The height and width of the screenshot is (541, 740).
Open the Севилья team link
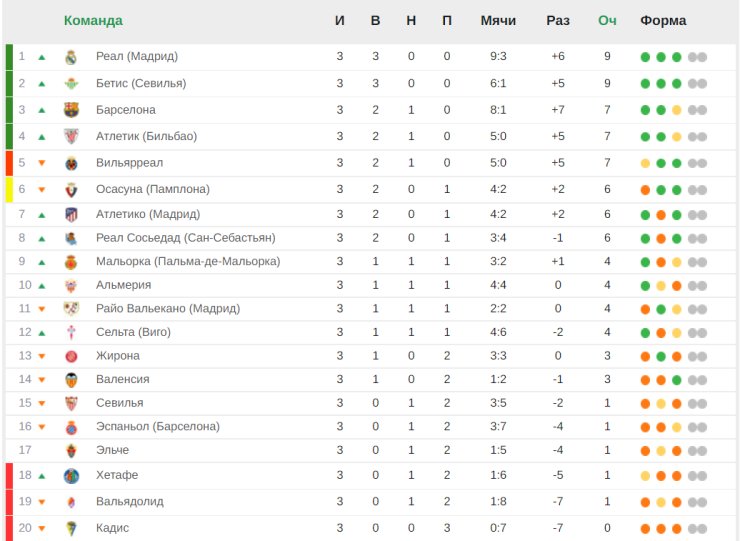coord(119,403)
